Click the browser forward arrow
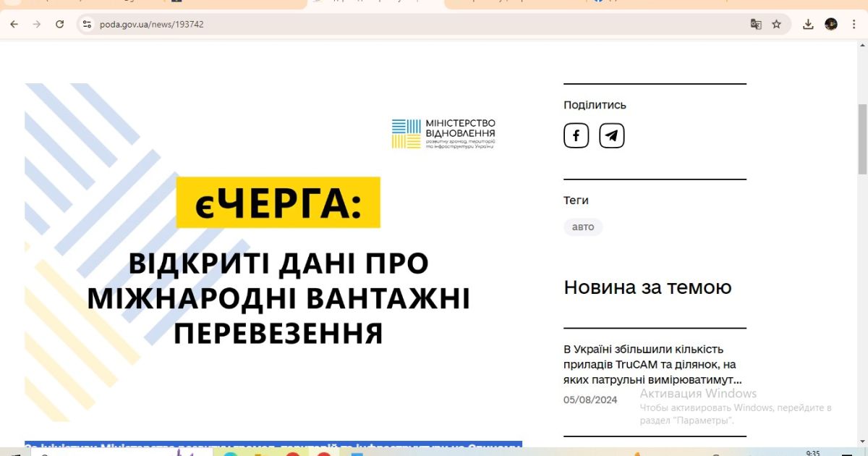The height and width of the screenshot is (456, 868). click(37, 24)
